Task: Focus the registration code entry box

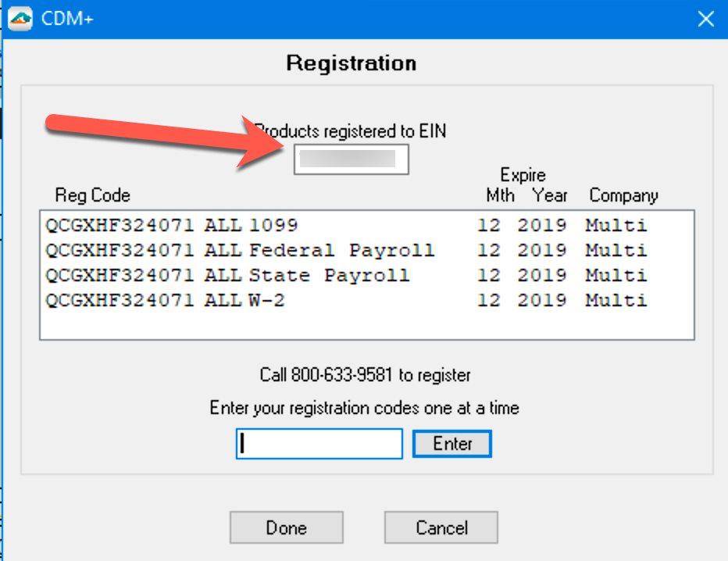Action: 319,444
